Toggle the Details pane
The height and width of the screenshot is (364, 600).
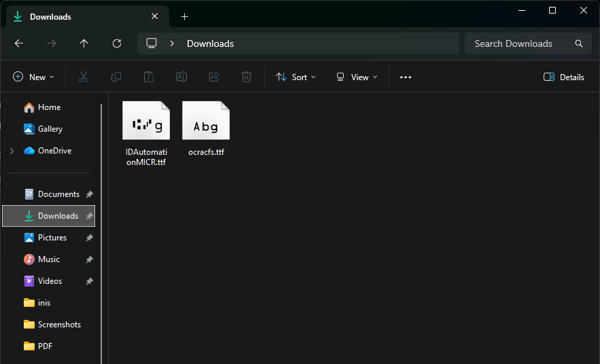(x=564, y=77)
